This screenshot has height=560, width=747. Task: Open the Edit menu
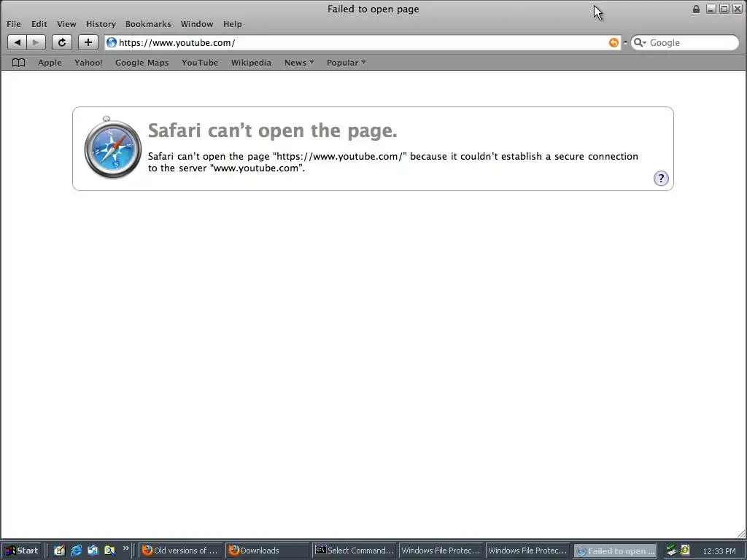pyautogui.click(x=39, y=24)
